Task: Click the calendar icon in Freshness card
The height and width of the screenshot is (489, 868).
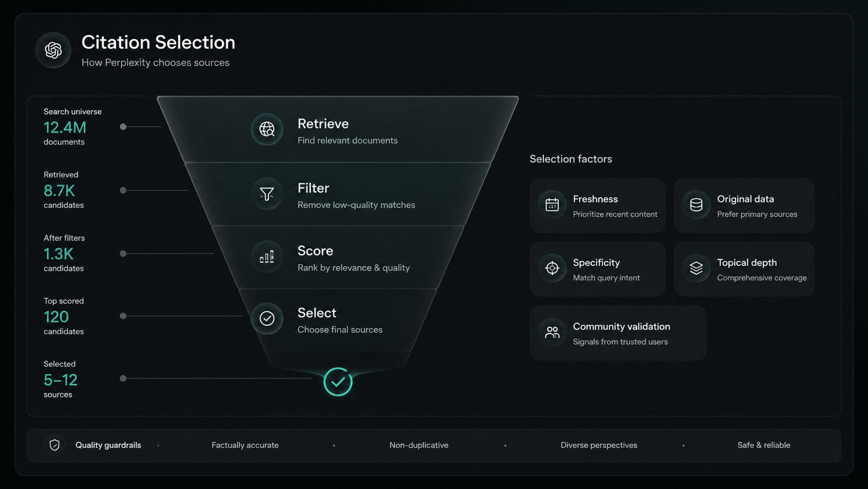Action: [552, 205]
